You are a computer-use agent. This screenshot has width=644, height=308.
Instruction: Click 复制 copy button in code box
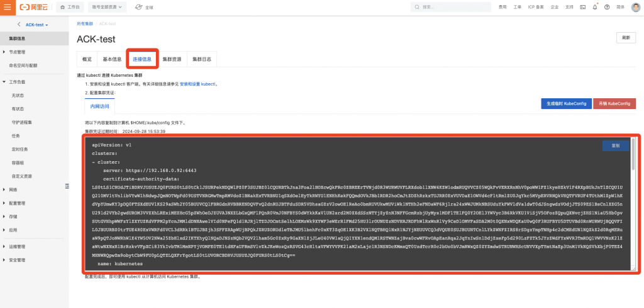coord(615,145)
